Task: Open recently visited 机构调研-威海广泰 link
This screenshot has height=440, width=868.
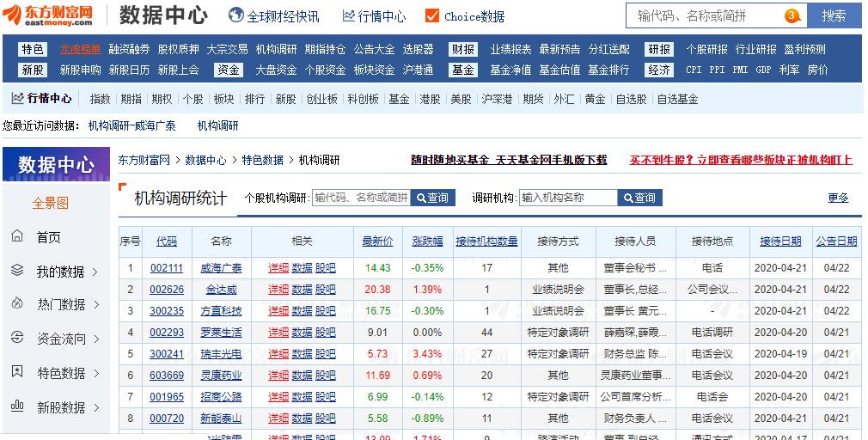Action: point(131,126)
